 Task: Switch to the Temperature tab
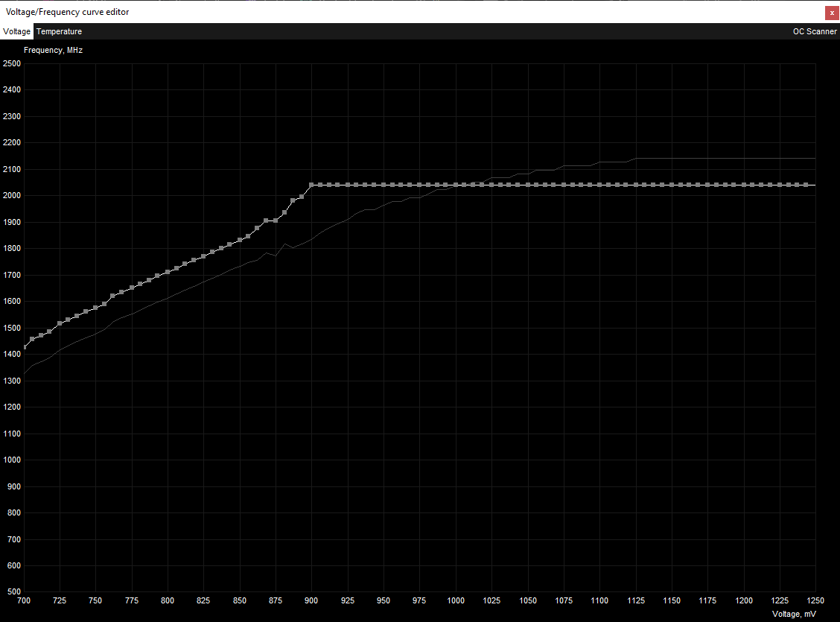59,31
